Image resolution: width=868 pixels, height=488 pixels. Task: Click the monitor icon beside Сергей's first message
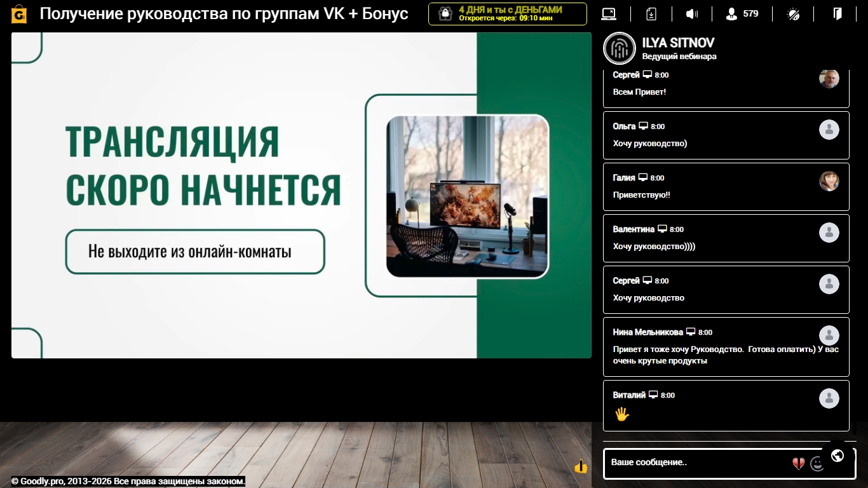647,74
